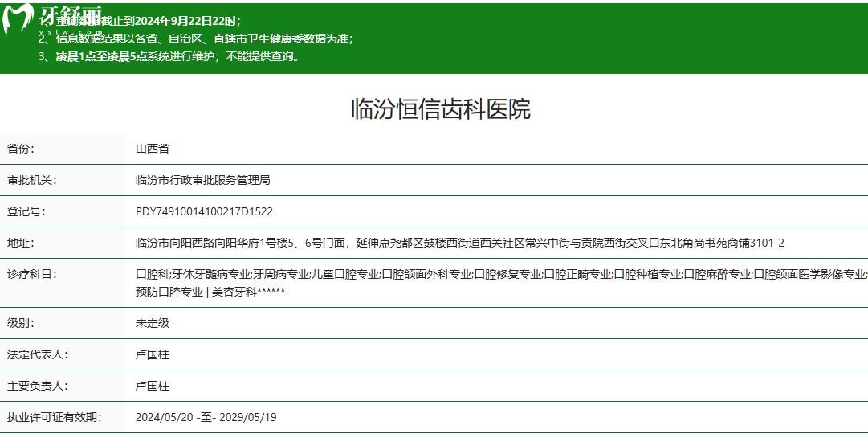Click the 诊疗科目 label
868x438 pixels.
click(31, 274)
